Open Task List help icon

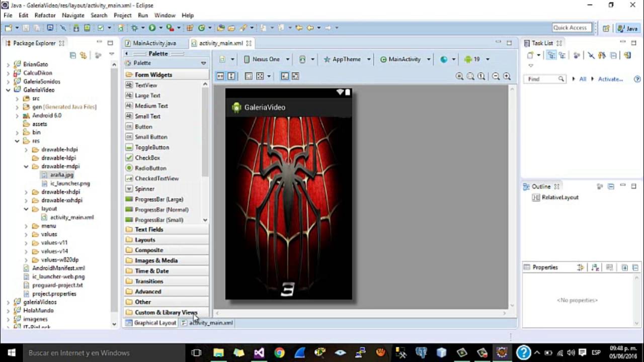[x=637, y=79]
